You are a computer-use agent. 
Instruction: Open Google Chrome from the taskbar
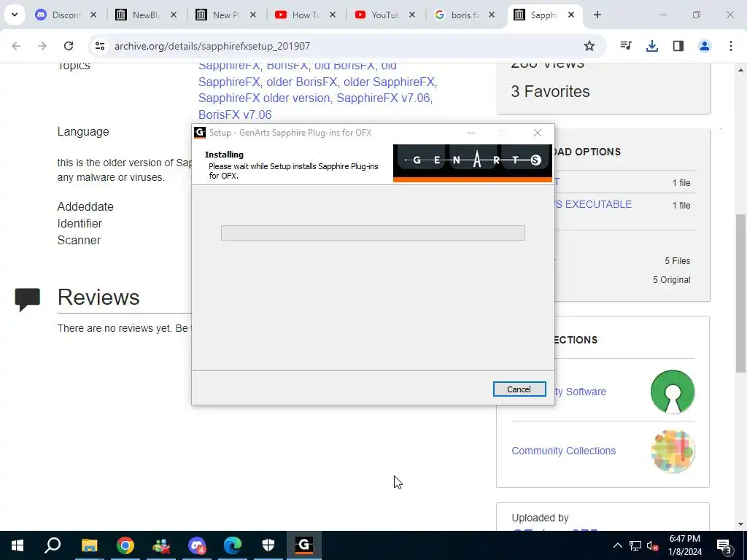click(x=125, y=545)
